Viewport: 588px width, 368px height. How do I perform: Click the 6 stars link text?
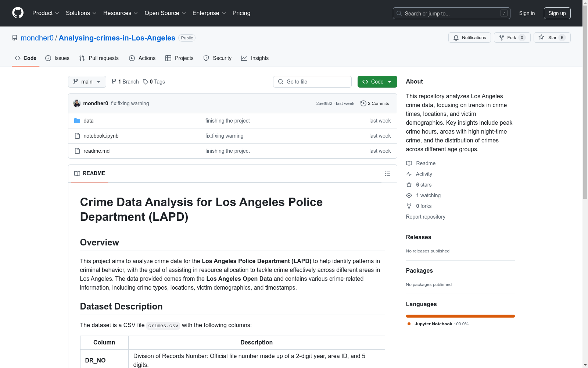tap(424, 185)
